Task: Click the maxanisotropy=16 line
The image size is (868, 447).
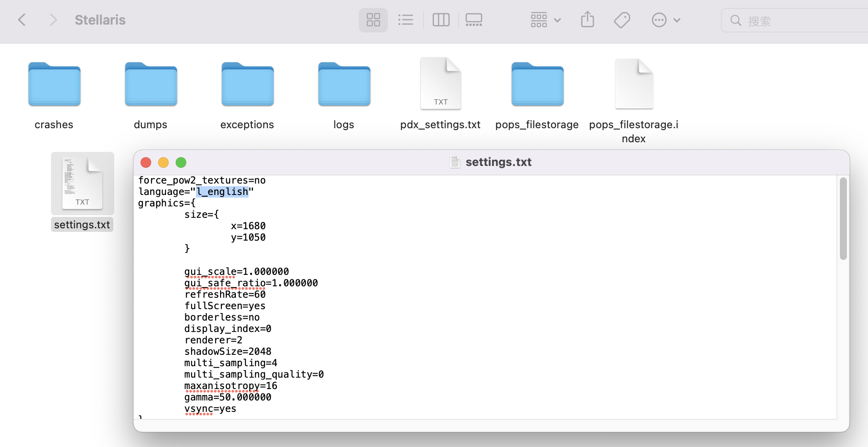Action: 231,386
